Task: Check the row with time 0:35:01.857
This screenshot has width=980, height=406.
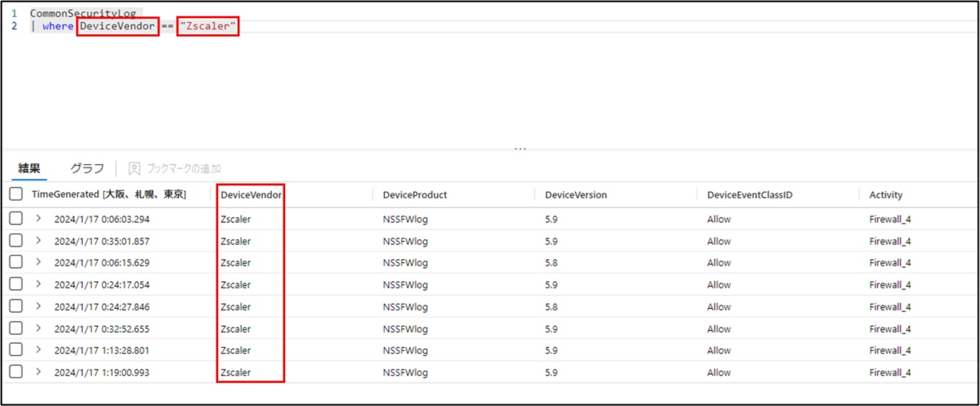Action: 16,241
